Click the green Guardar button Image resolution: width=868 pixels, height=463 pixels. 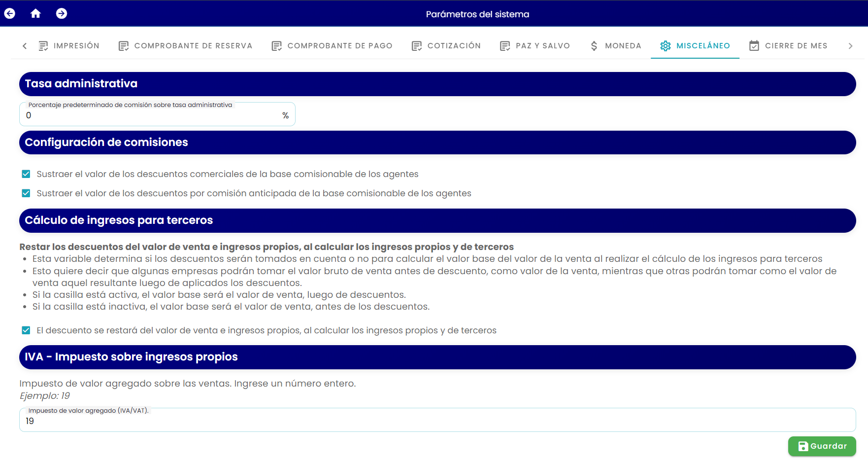822,446
